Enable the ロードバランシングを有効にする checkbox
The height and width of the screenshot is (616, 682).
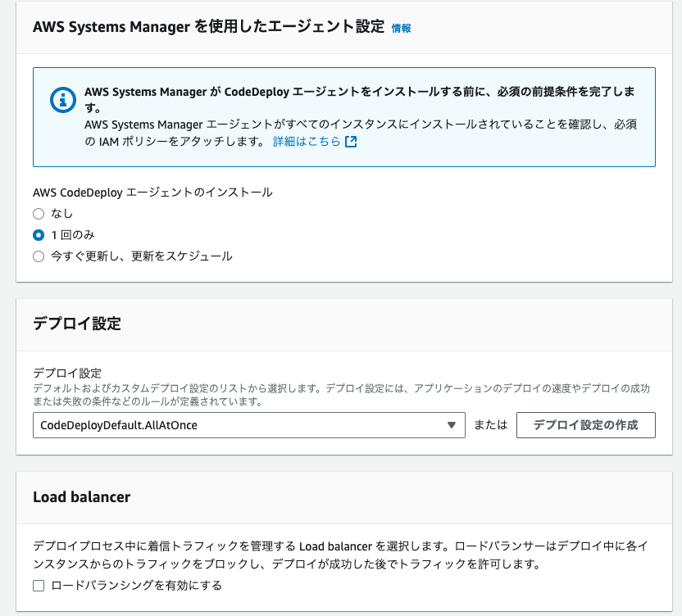click(39, 586)
